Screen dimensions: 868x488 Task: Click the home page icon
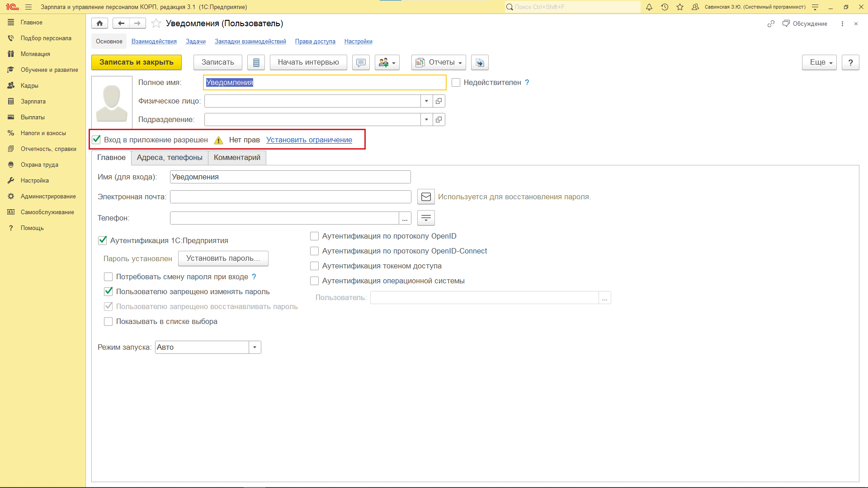[x=99, y=23]
